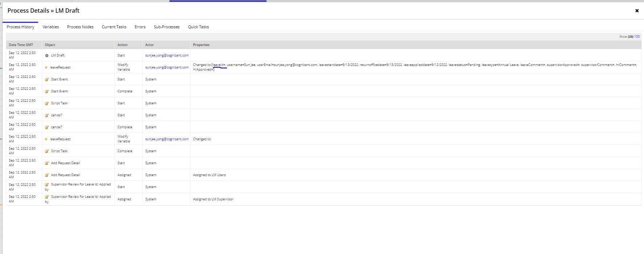The width and height of the screenshot is (644, 254).
Task: Click the gear icon beside LM Draft
Action: point(47,55)
